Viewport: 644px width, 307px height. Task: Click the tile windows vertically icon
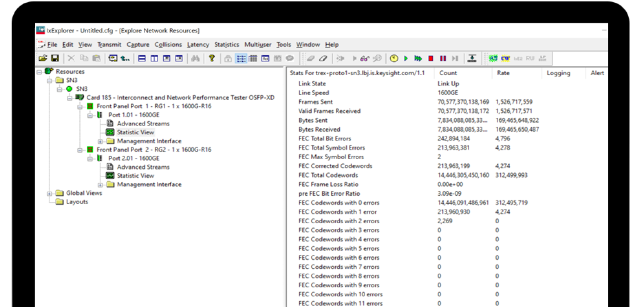pyautogui.click(x=154, y=58)
